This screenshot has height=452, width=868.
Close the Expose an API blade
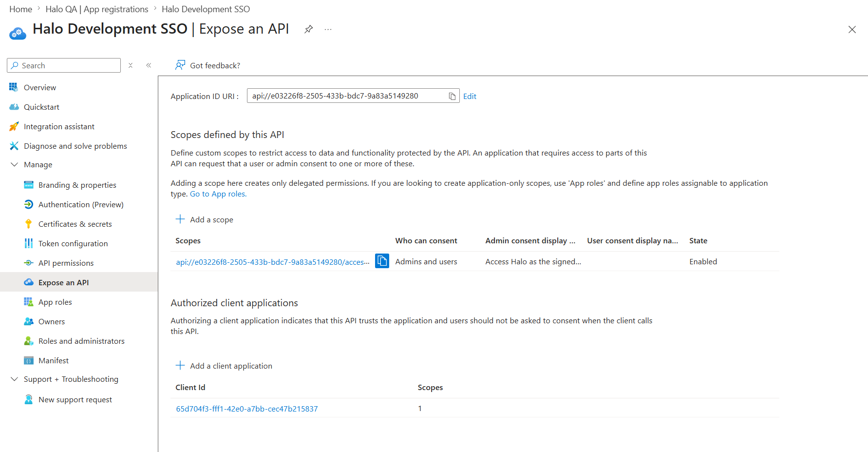point(852,29)
